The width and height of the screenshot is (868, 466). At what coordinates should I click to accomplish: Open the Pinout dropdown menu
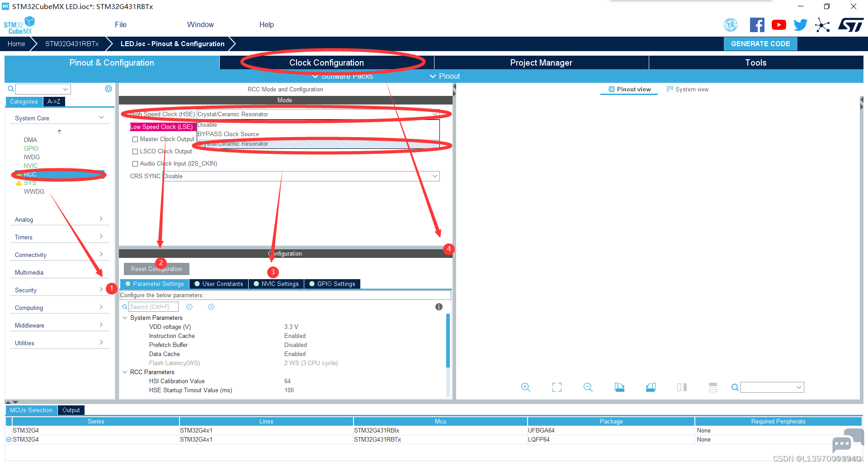(445, 76)
